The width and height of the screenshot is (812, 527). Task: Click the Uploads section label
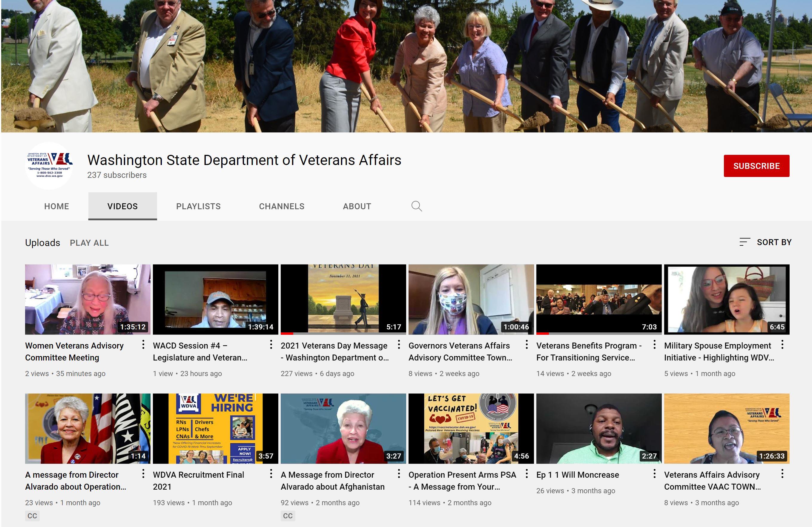pos(43,243)
